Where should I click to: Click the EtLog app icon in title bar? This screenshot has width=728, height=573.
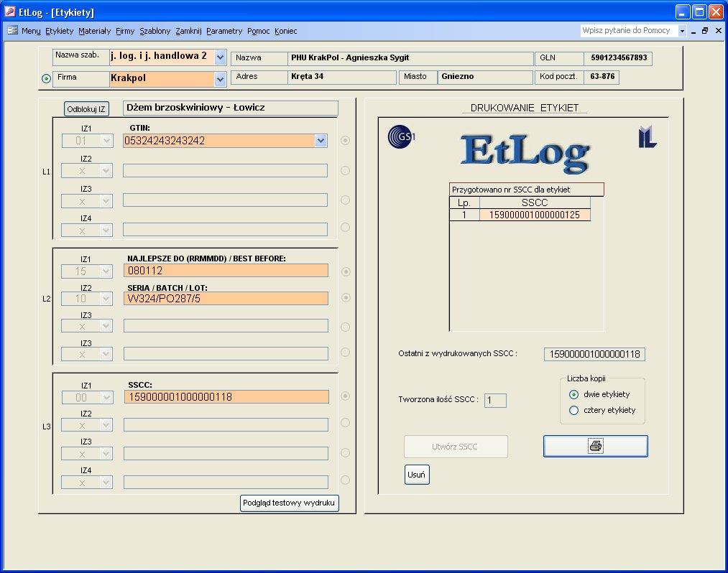(x=10, y=11)
